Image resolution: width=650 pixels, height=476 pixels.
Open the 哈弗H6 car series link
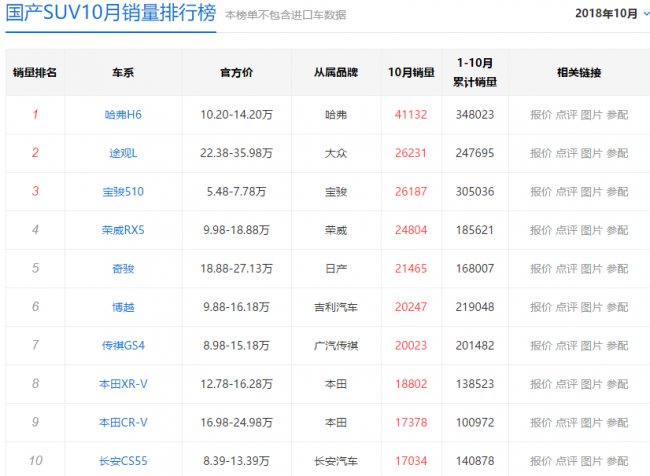(x=123, y=115)
